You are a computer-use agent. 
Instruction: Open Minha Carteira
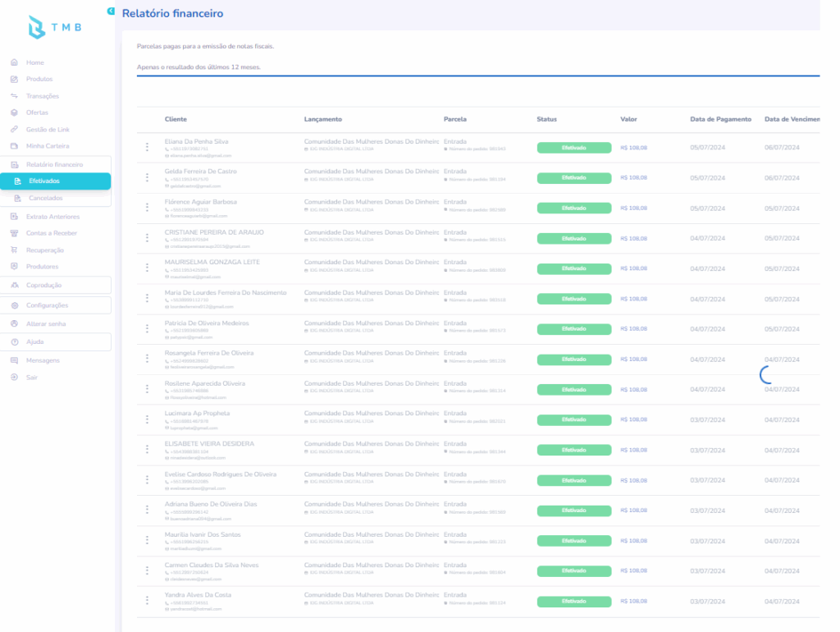[47, 146]
